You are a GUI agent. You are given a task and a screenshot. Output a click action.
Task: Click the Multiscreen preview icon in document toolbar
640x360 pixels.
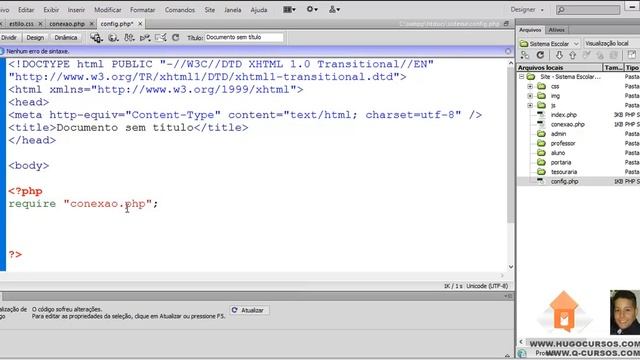coord(96,38)
